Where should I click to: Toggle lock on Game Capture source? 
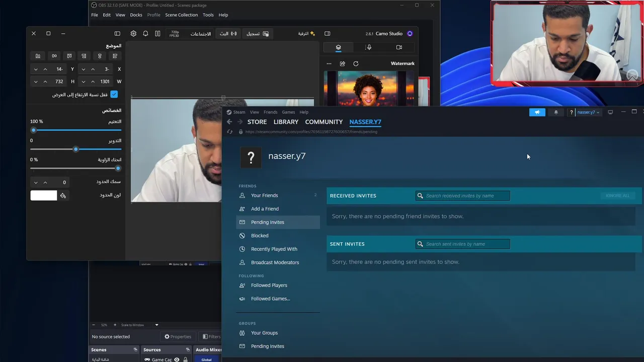[x=186, y=359]
